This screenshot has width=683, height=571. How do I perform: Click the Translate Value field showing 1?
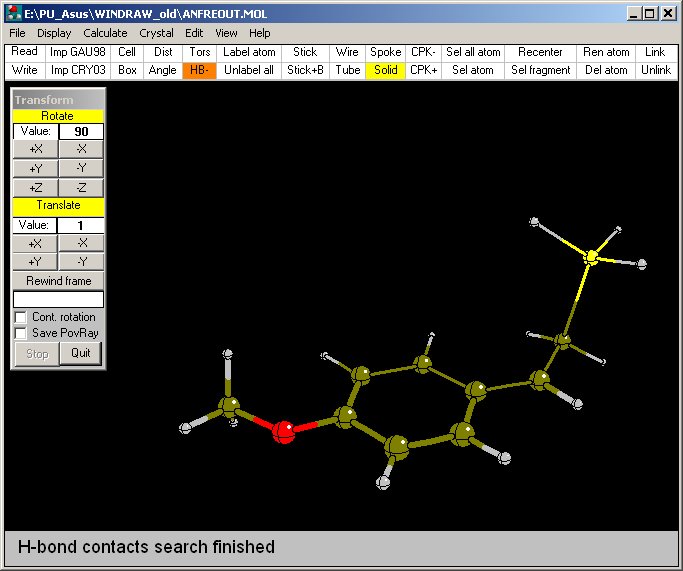[81, 225]
